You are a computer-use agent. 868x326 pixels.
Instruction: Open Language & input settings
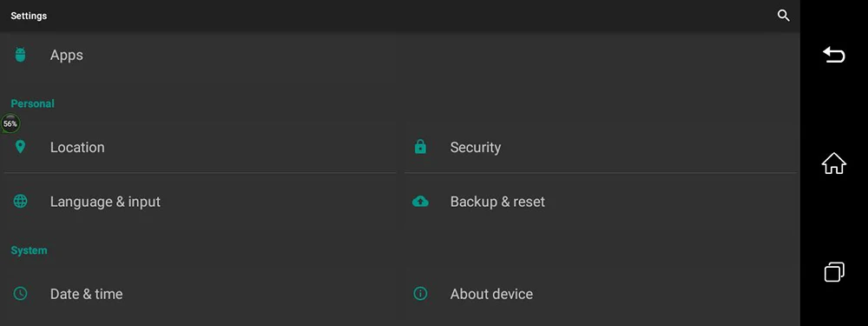coord(200,202)
